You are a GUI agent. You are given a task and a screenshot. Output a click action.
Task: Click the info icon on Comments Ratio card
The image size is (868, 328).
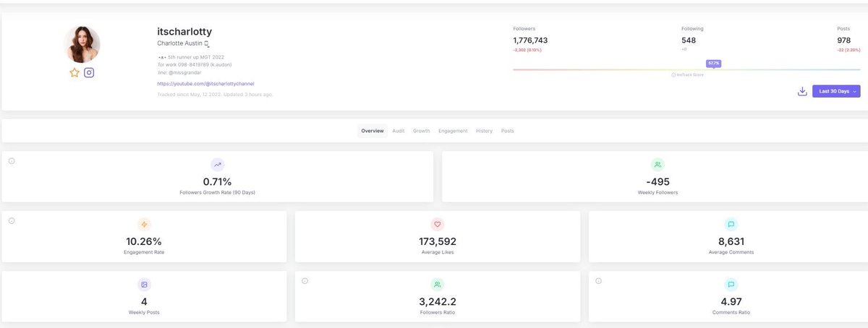(x=598, y=280)
